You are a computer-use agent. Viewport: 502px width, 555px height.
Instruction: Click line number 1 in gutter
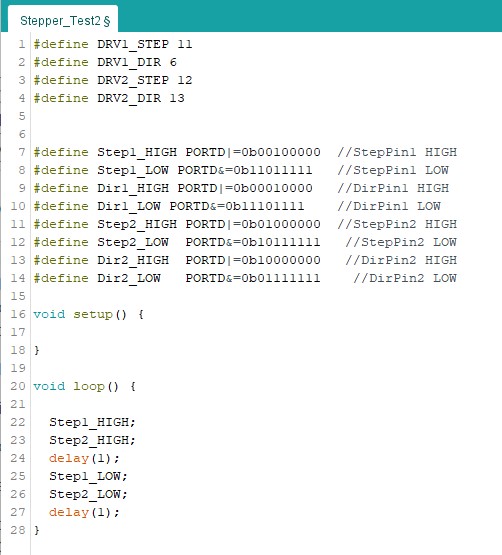tap(22, 44)
